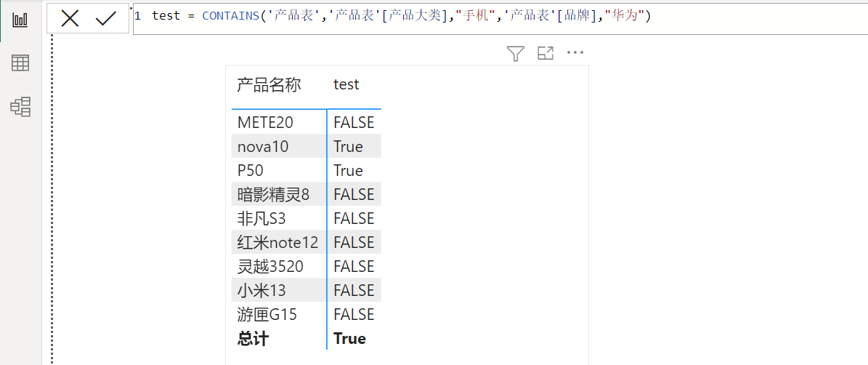This screenshot has height=365, width=868.
Task: Select the 灵越3520 cell
Action: [280, 266]
